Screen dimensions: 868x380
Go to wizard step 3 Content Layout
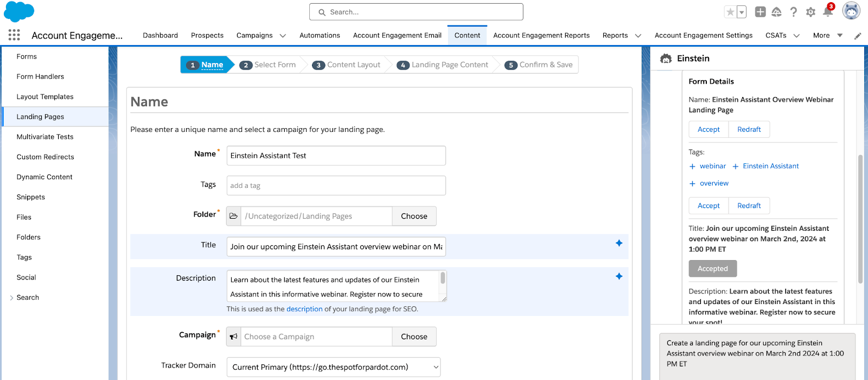(347, 65)
